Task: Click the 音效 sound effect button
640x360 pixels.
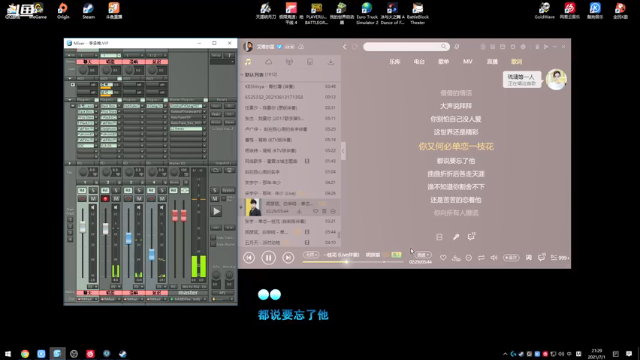Action: (511, 258)
